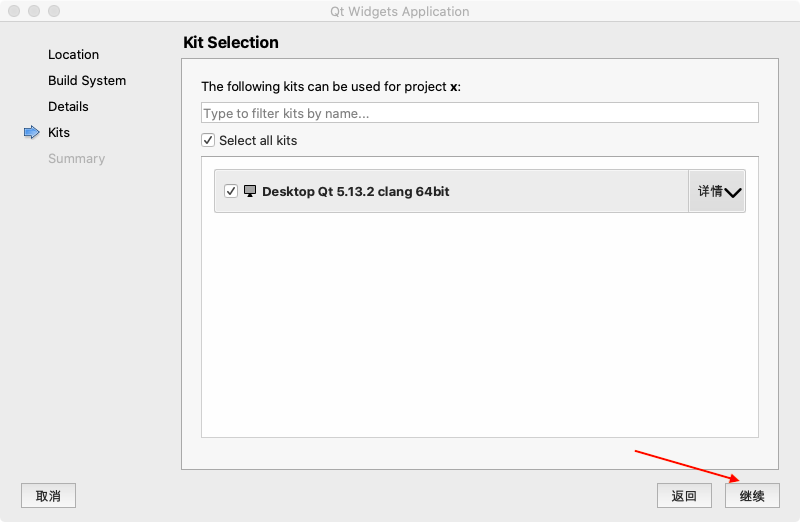
Task: Close the Qt Widgets Application window
Action: click(x=15, y=12)
